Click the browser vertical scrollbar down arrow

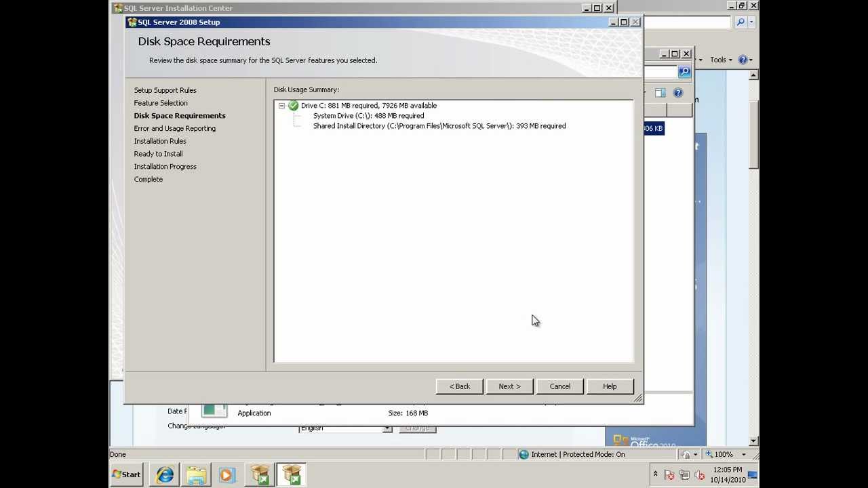pyautogui.click(x=753, y=441)
